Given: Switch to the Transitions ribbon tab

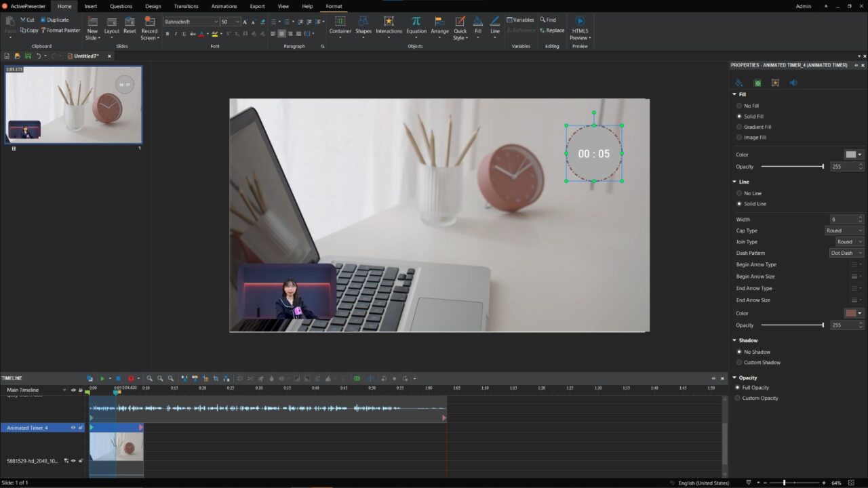Looking at the screenshot, I should click(x=186, y=6).
